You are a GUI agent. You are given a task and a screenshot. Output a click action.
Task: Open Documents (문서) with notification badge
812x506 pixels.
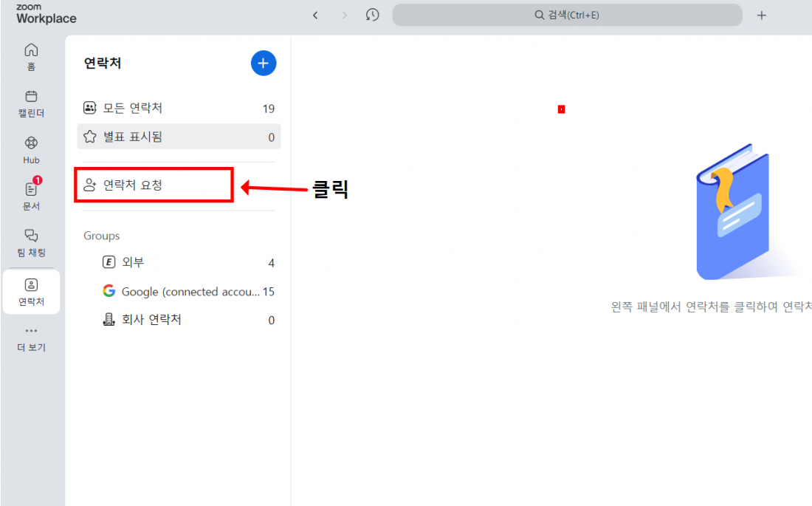31,195
